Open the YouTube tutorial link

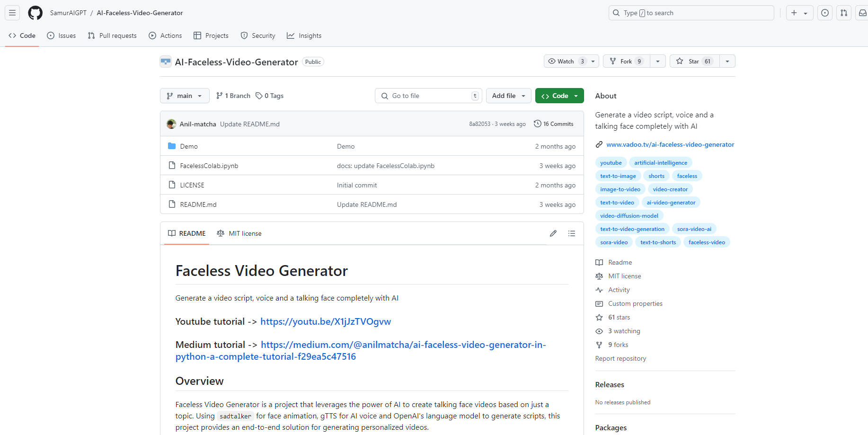coord(325,321)
